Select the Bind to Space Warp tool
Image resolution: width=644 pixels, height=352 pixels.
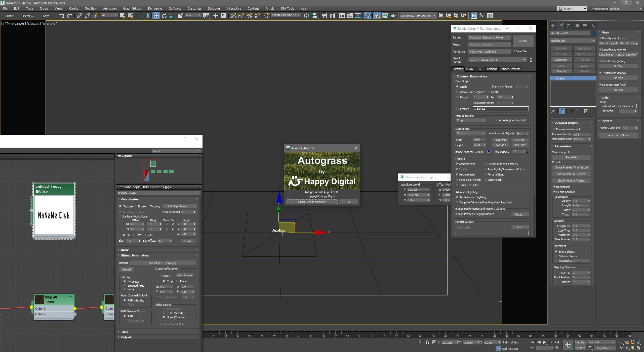[95, 16]
